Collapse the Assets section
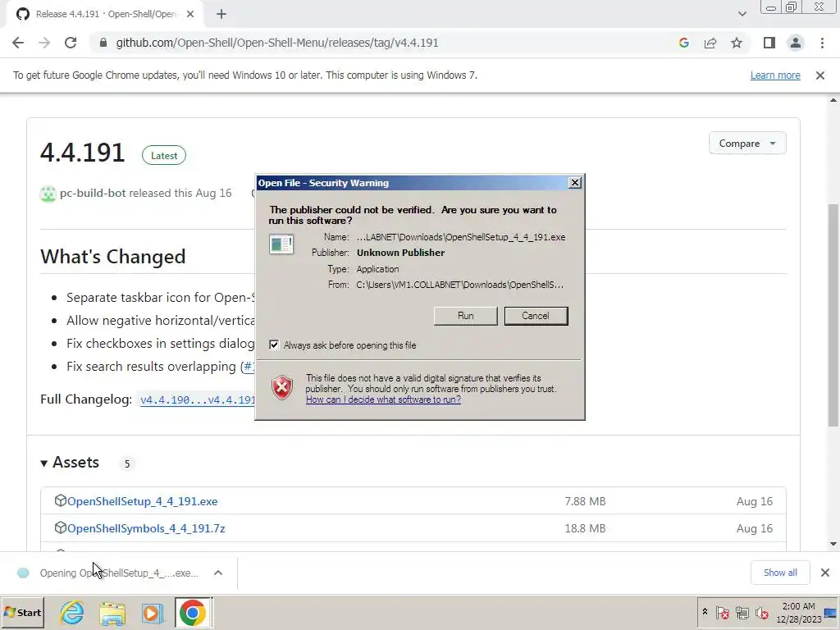This screenshot has width=840, height=630. click(70, 463)
